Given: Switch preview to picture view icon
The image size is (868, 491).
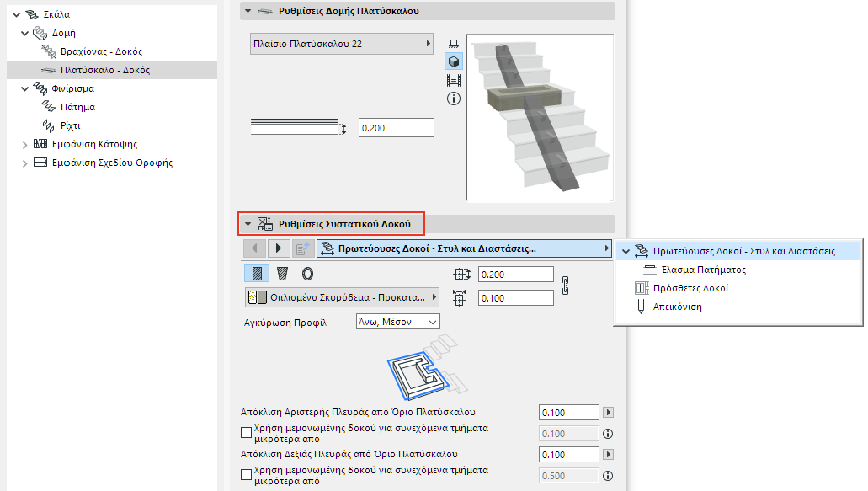Looking at the screenshot, I should tap(454, 81).
